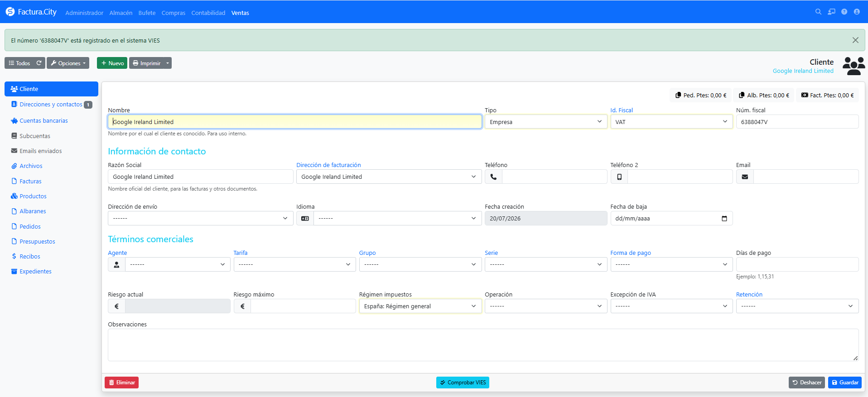This screenshot has width=868, height=397.
Task: Open the help question mark icon
Action: (x=844, y=12)
